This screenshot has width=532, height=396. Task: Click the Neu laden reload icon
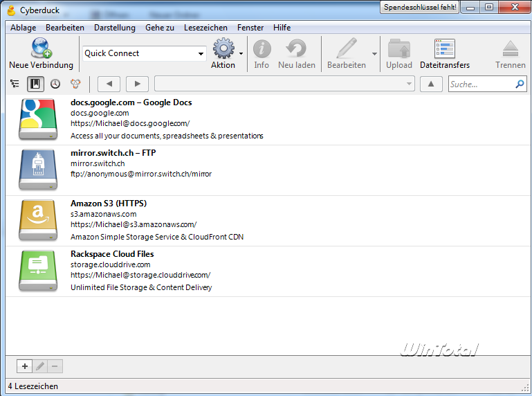tap(296, 48)
